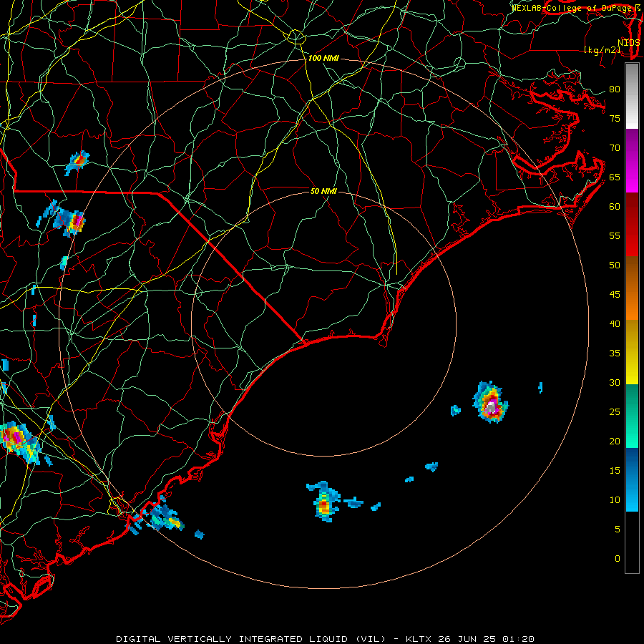
Task: Click the 100 NMI range ring label
Action: 323,59
